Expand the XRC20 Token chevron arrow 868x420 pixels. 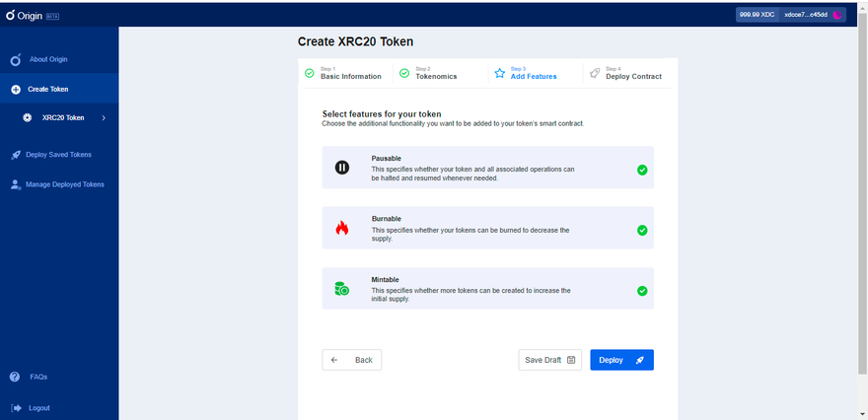pos(104,118)
